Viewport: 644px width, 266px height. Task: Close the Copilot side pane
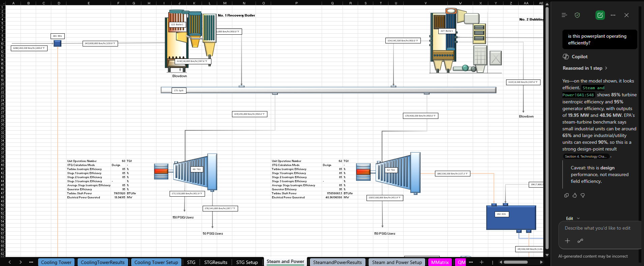[626, 15]
